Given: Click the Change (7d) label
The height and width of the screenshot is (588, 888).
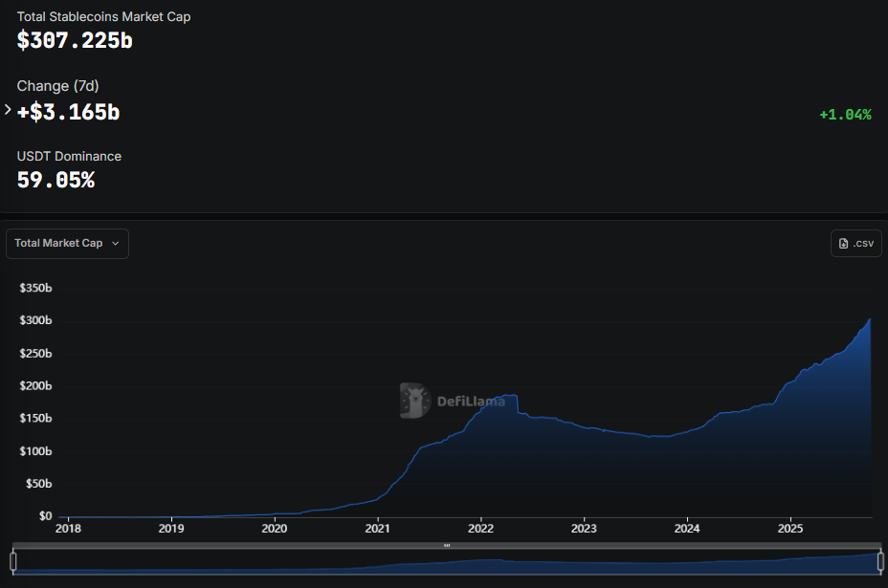Looking at the screenshot, I should [57, 86].
